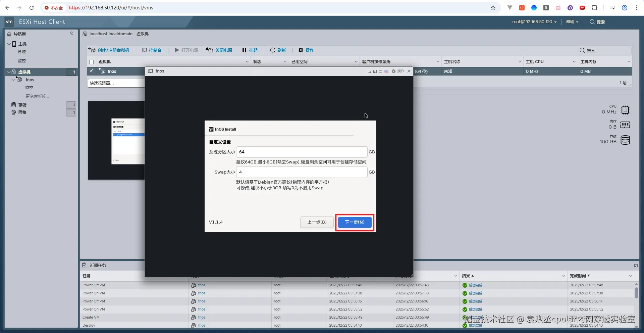This screenshot has width=644, height=333.
Task: Select 更多虚拟机 in the navigator
Action: click(37, 96)
